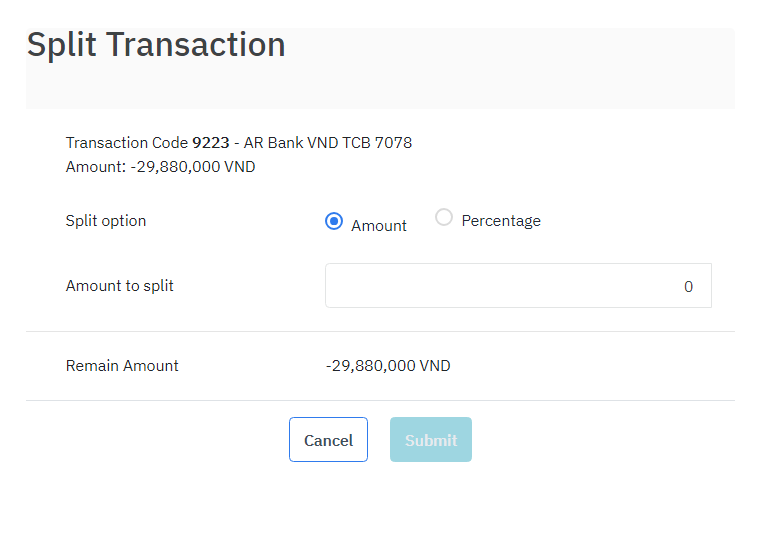Select the Amount radio button
The width and height of the screenshot is (761, 539).
tap(334, 222)
